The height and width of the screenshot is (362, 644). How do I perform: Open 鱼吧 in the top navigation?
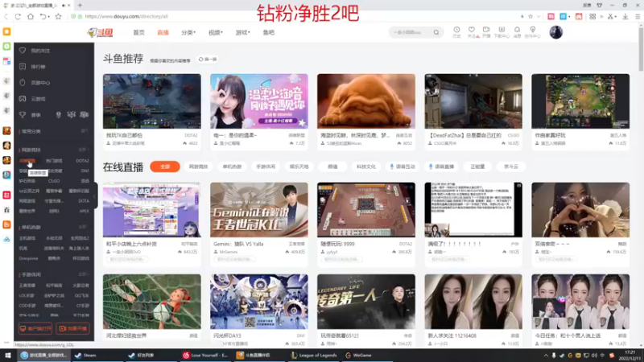(269, 32)
